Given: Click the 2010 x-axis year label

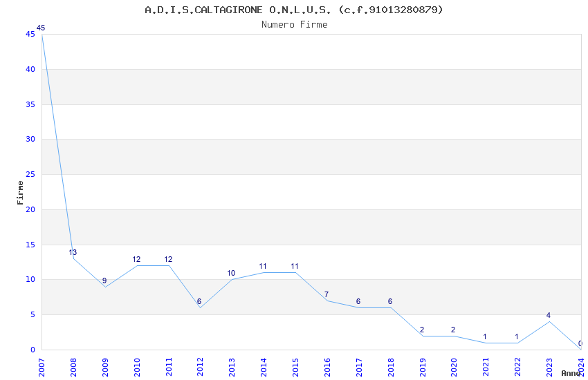Looking at the screenshot, I should (137, 367).
